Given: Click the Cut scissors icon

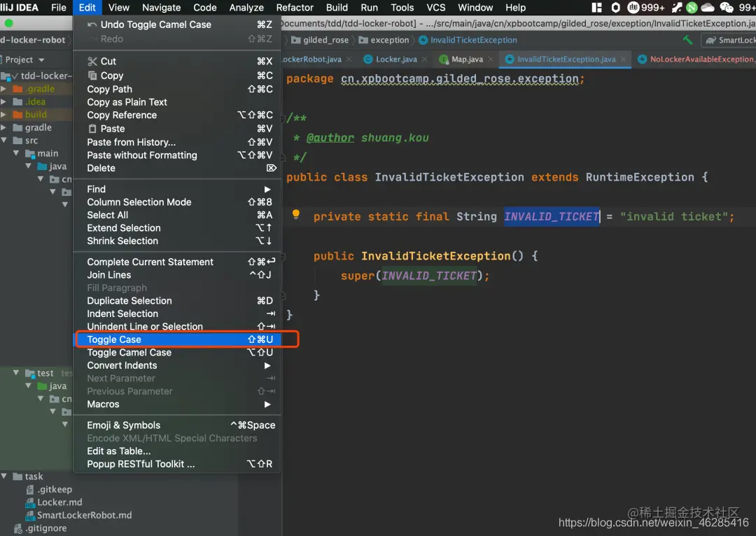Looking at the screenshot, I should [92, 61].
